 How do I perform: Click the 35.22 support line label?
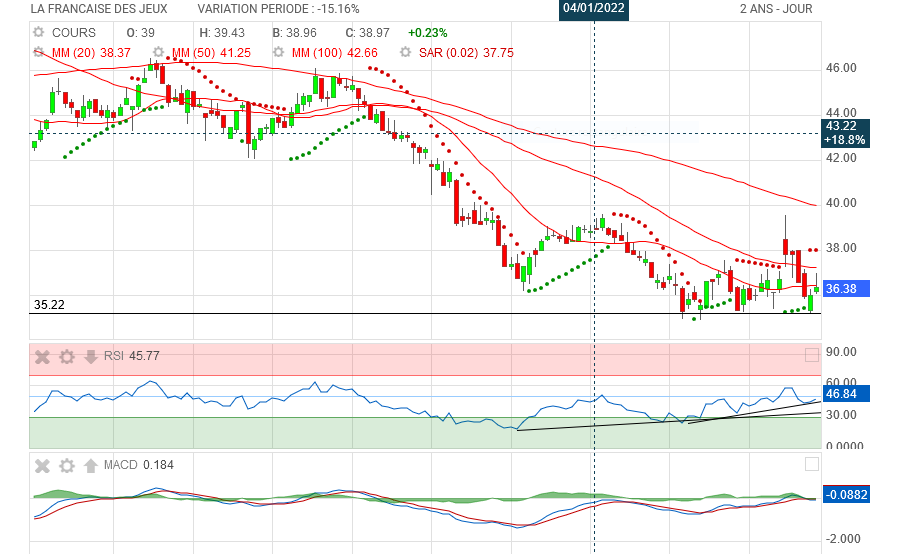[49, 305]
